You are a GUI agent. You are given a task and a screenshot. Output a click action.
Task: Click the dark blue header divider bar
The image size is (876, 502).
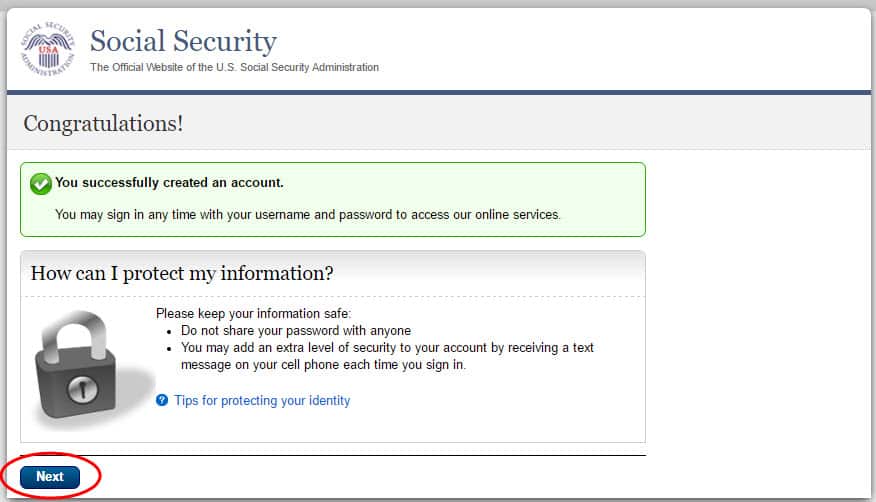pyautogui.click(x=438, y=93)
